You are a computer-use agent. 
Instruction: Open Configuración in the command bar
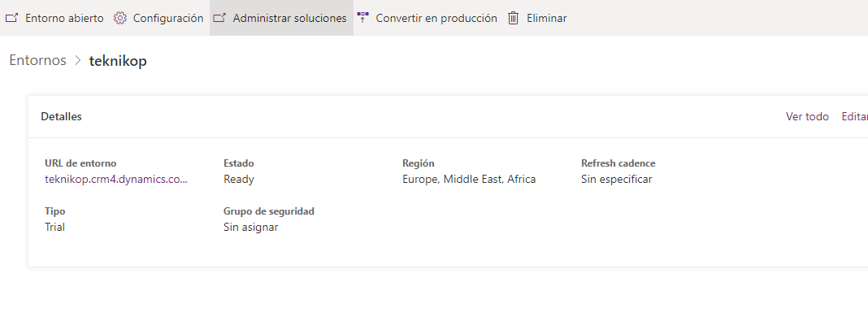(158, 18)
